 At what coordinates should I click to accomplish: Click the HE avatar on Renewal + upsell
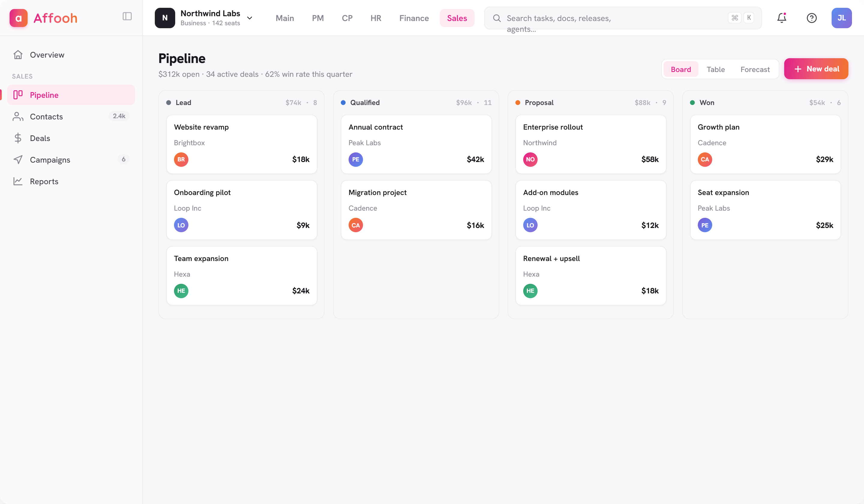(530, 291)
